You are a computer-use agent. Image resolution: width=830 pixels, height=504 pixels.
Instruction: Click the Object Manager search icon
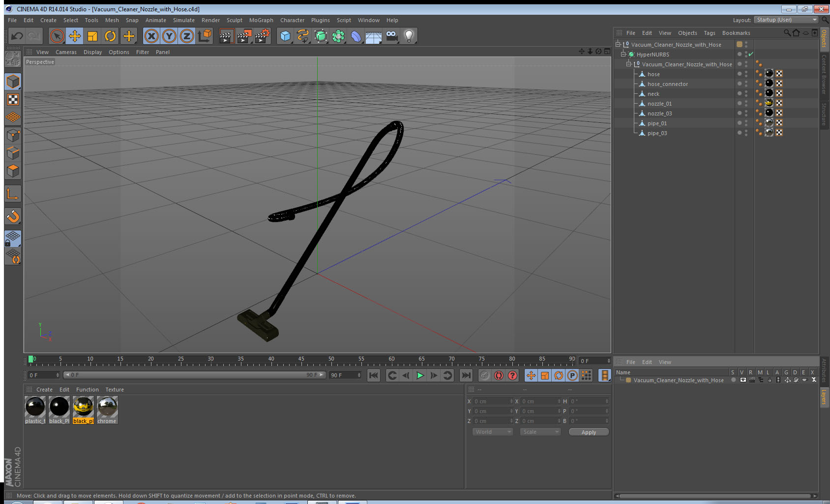(787, 33)
